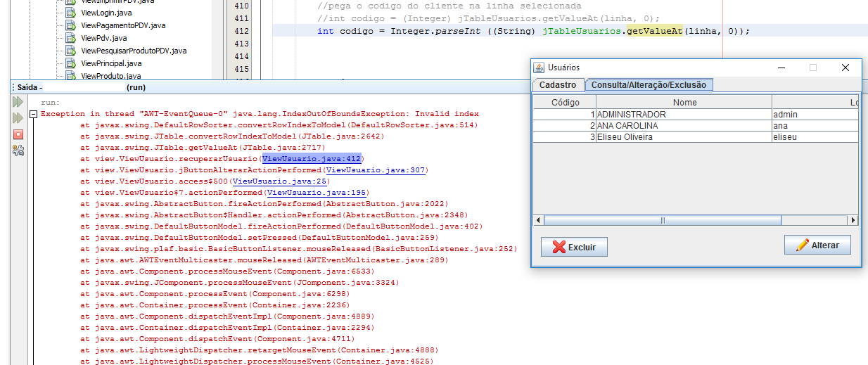Click the DefaultRowSorter.java:514 trace line
868x365 pixels.
(x=279, y=125)
